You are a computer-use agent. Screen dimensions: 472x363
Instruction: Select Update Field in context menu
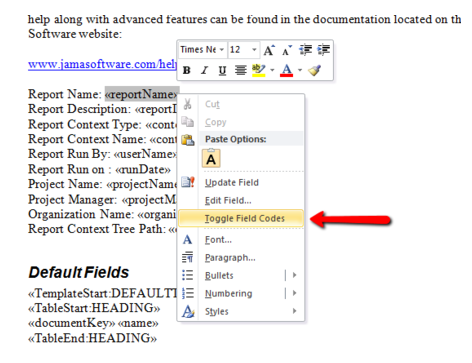point(241,183)
